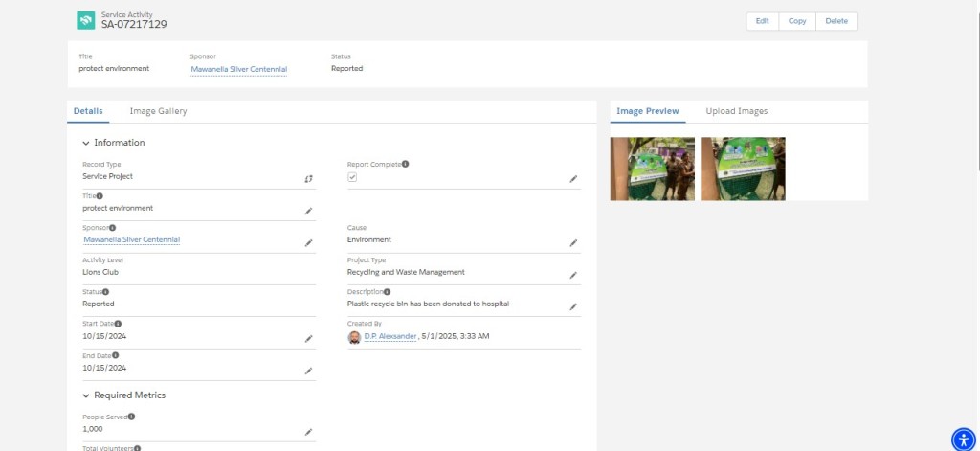Open the second preview image thumbnail
This screenshot has height=451, width=980.
click(x=743, y=169)
